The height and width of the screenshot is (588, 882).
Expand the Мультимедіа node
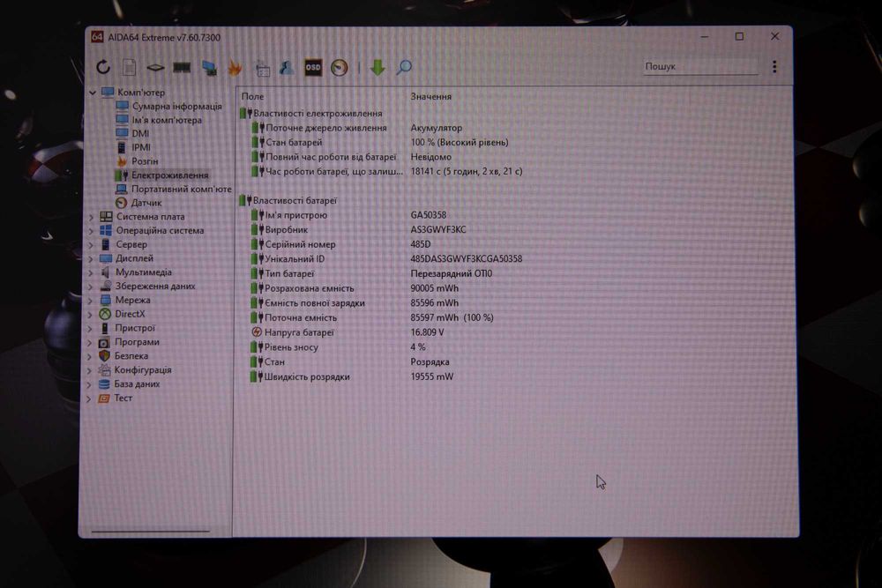91,272
